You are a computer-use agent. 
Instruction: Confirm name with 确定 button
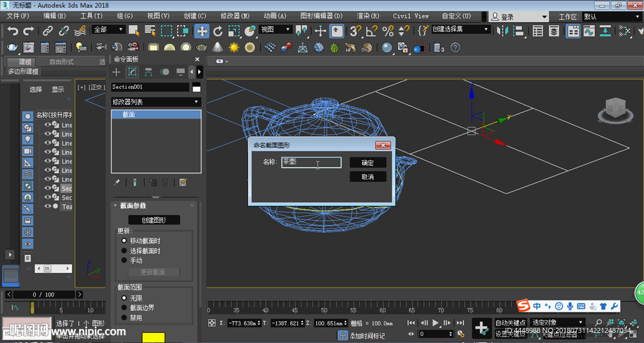point(367,162)
